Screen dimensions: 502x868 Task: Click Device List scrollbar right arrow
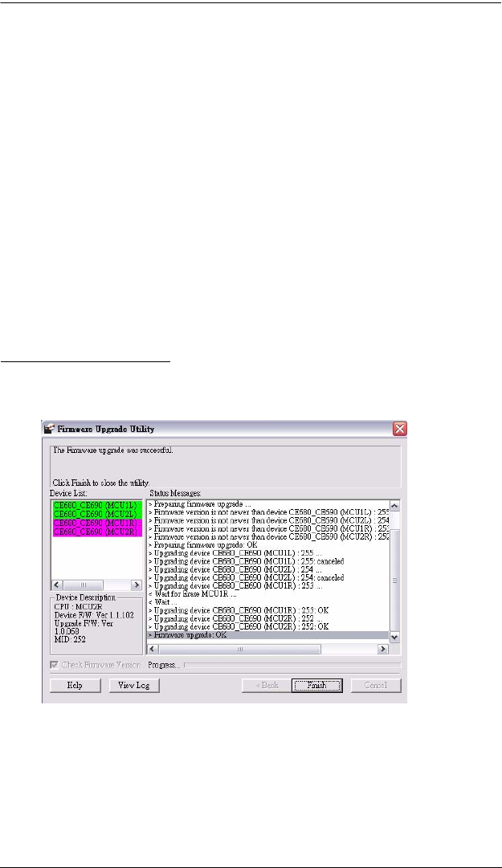pyautogui.click(x=137, y=585)
